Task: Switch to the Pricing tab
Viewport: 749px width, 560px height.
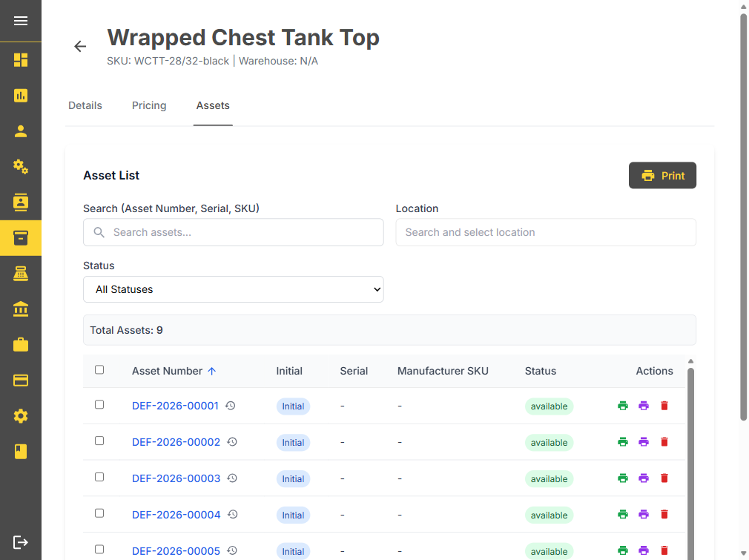Action: pos(149,105)
